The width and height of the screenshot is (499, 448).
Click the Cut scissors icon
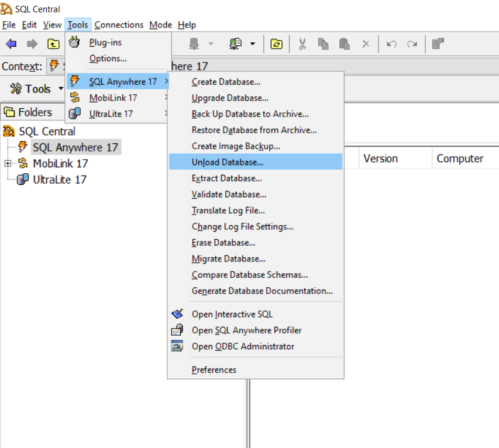click(302, 44)
